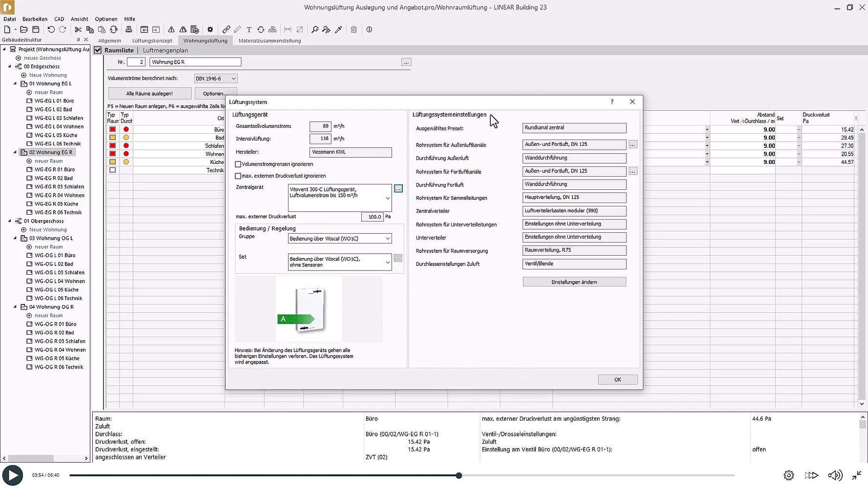Click the Save disk icon in toolbar
This screenshot has height=488, width=868.
pos(36,30)
